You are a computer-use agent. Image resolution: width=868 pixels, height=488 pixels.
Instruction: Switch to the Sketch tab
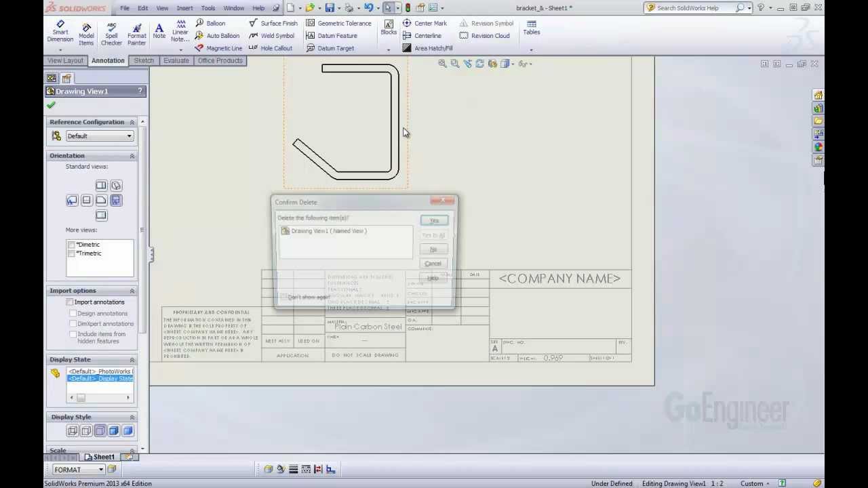point(144,60)
